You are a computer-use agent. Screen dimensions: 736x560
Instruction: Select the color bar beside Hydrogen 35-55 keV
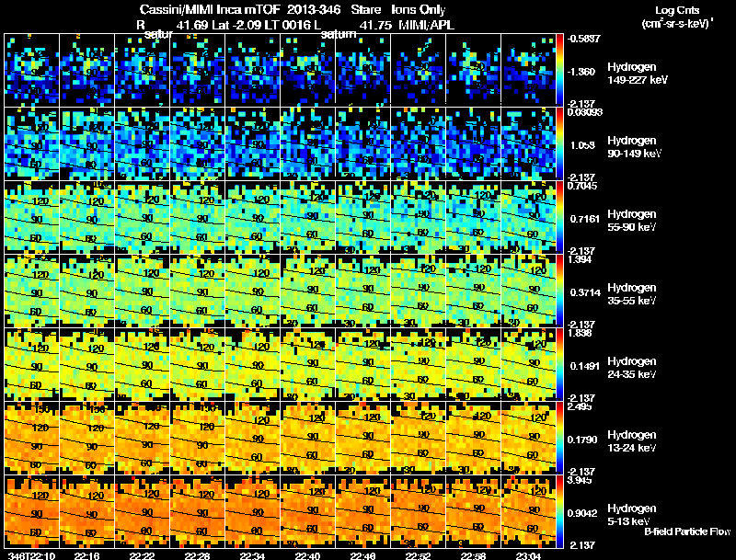click(x=559, y=291)
